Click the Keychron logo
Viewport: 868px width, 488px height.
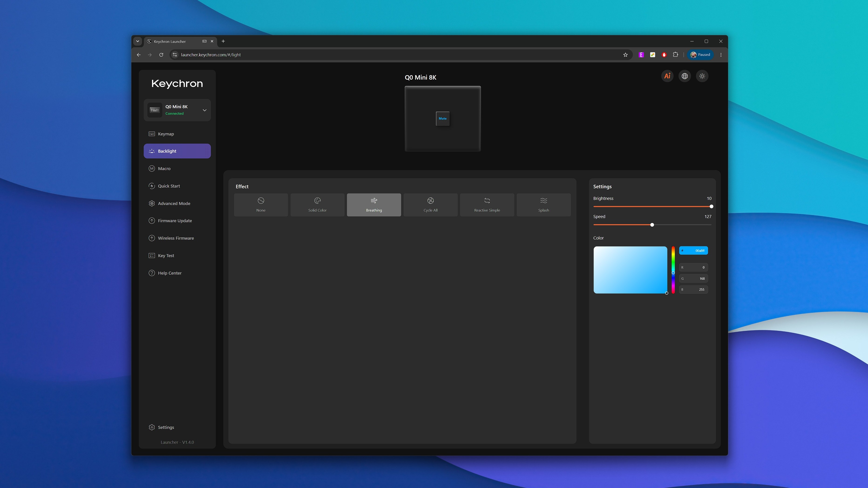(177, 84)
